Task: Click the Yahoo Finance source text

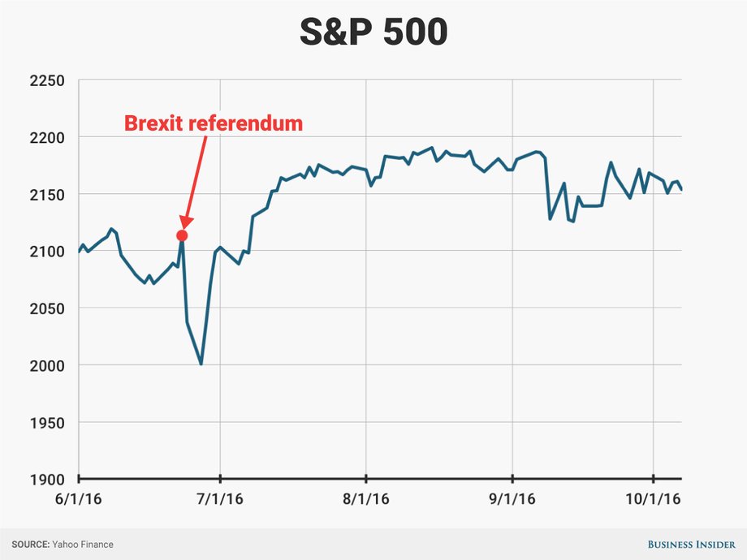Action: point(83,545)
